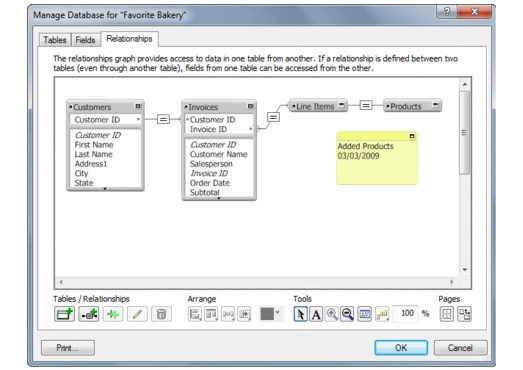This screenshot has width=523, height=370.
Task: Open the Align left edges arrange tool
Action: 195,314
